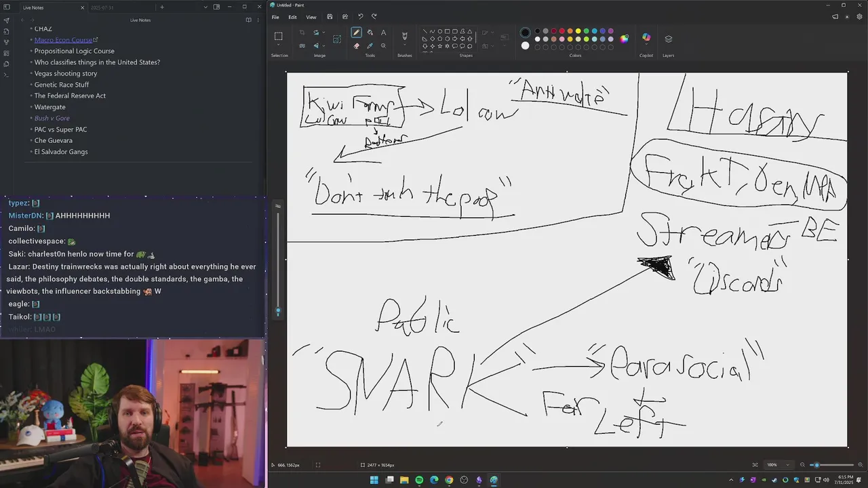The width and height of the screenshot is (868, 488).
Task: Open the Macro Econ Course link
Action: pyautogui.click(x=63, y=40)
